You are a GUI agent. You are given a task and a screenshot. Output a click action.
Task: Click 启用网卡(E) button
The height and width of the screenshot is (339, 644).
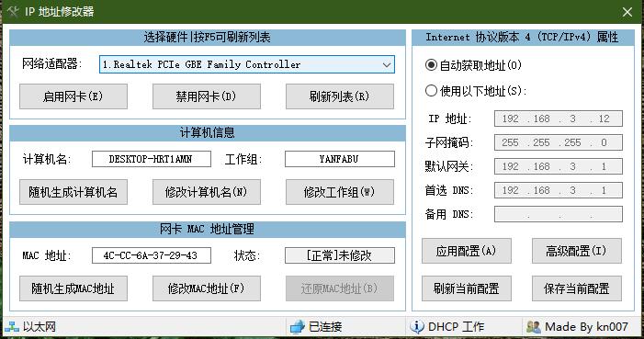pos(73,96)
